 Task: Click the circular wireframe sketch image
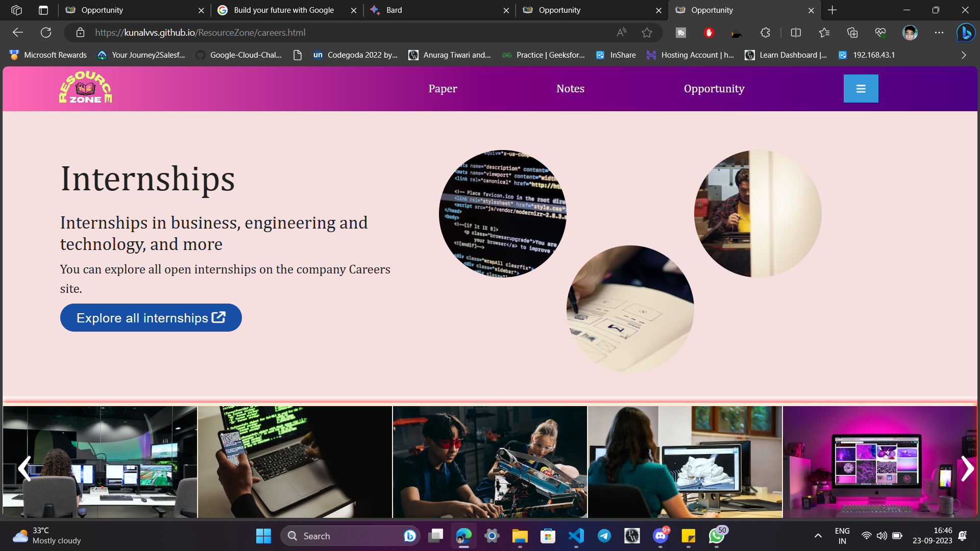point(630,309)
